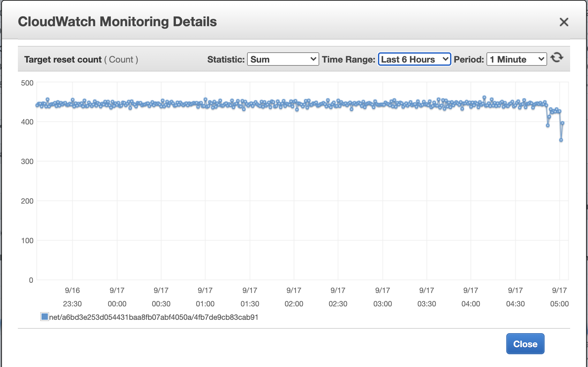The image size is (588, 367).
Task: Click the Time Range: label
Action: [x=349, y=60]
